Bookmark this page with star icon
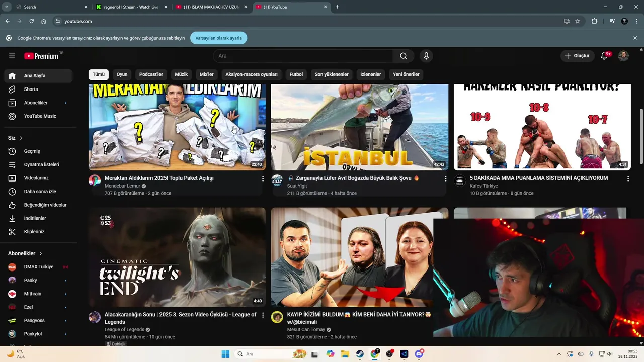 click(x=578, y=21)
